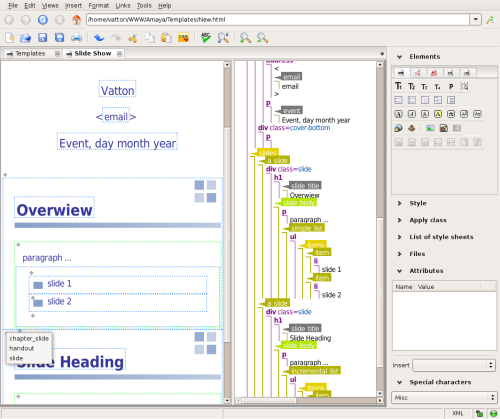Insert a T1 heading element
Viewport: 500px width, 419px height.
tap(398, 86)
